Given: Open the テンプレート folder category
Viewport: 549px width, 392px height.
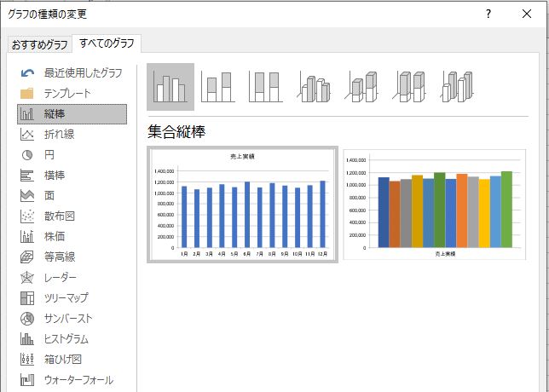Looking at the screenshot, I should [x=72, y=94].
